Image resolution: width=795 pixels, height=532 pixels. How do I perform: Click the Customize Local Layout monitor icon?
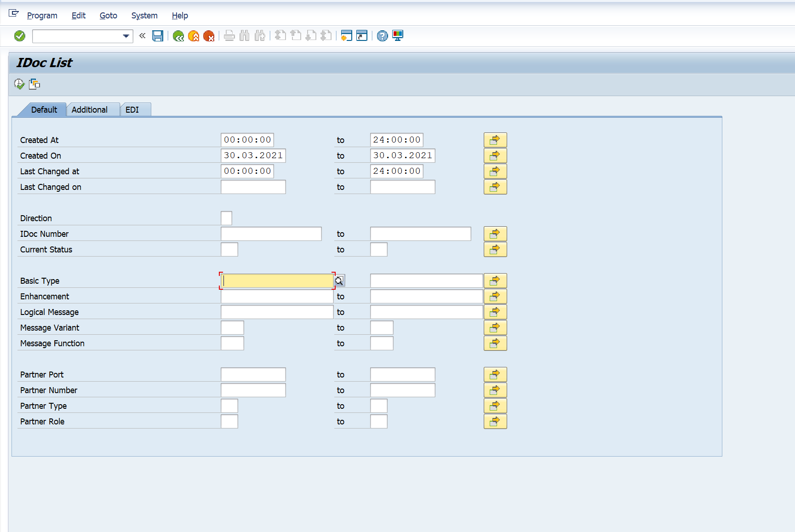tap(398, 36)
